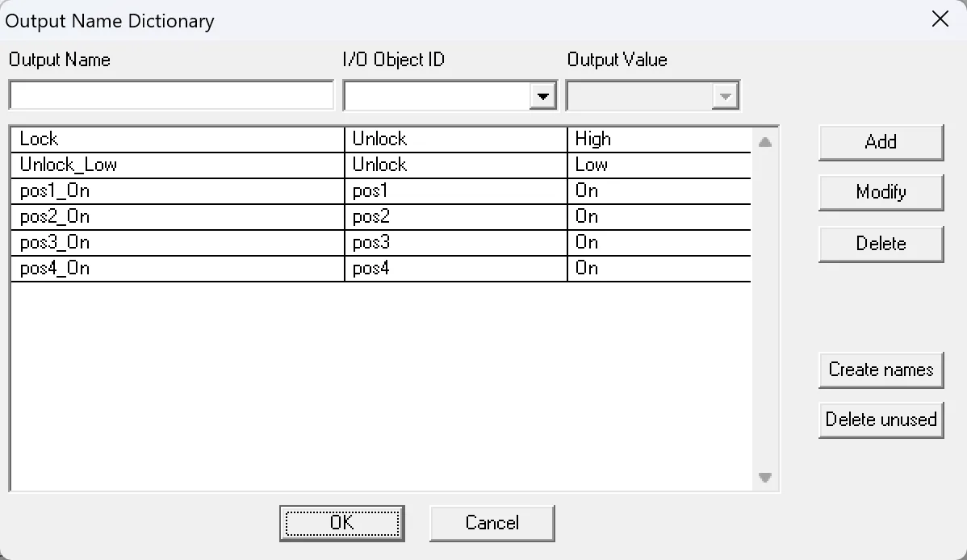
Task: Confirm with the OK button
Action: point(341,523)
